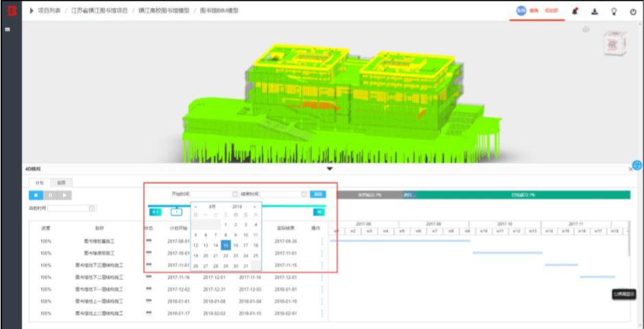Click the download icon in header
This screenshot has width=644, height=329.
[x=595, y=12]
